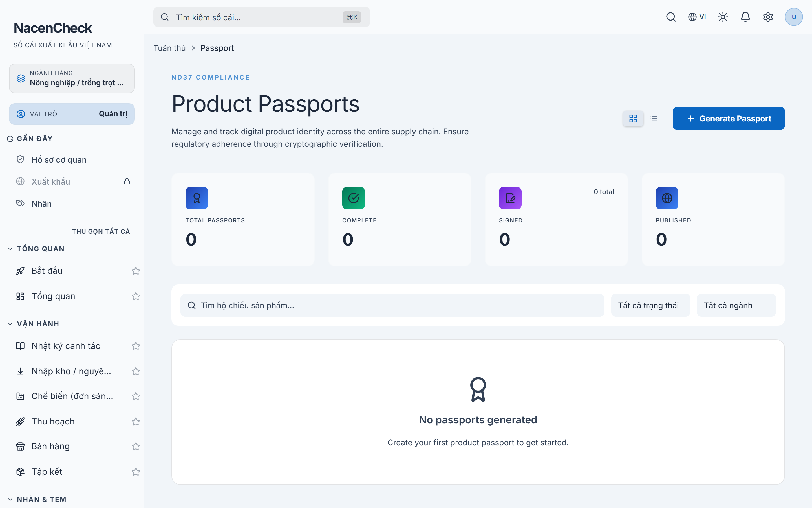Open notifications bell
Image resolution: width=812 pixels, height=508 pixels.
coord(745,17)
